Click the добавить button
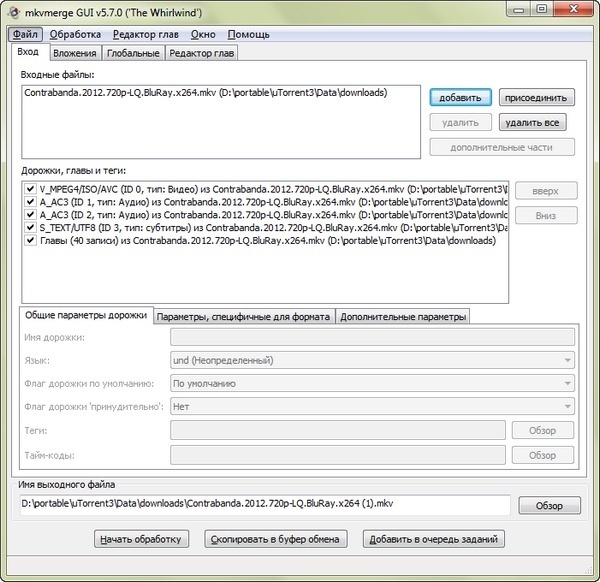The width and height of the screenshot is (600, 582). (461, 97)
